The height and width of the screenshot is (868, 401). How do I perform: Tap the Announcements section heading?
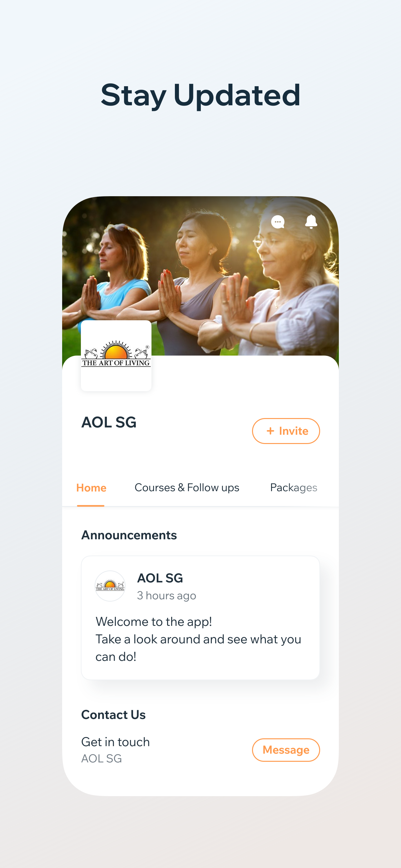(129, 535)
